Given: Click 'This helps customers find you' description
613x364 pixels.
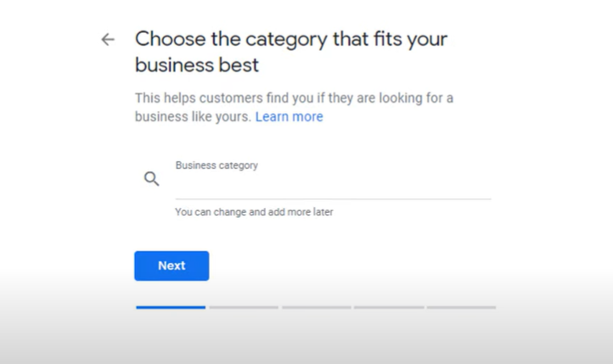Looking at the screenshot, I should 293,98.
